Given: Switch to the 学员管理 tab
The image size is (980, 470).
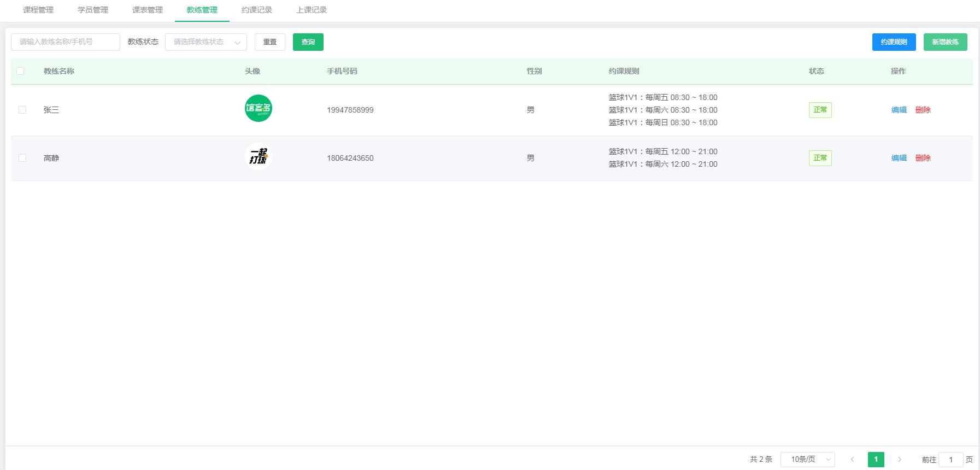Looking at the screenshot, I should click(x=93, y=10).
